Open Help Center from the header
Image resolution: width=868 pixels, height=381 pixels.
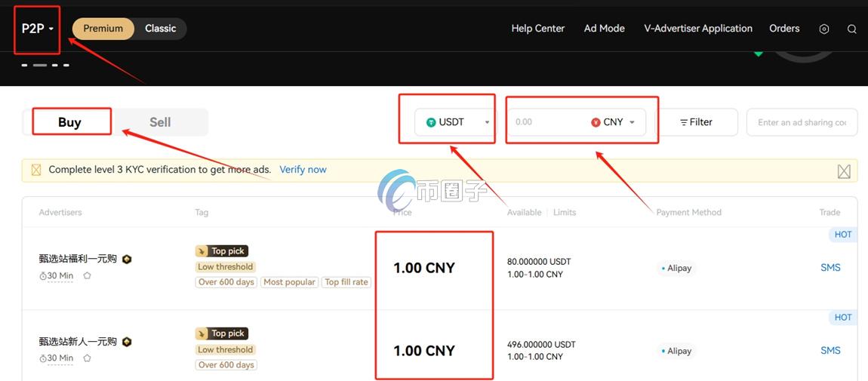coord(537,29)
